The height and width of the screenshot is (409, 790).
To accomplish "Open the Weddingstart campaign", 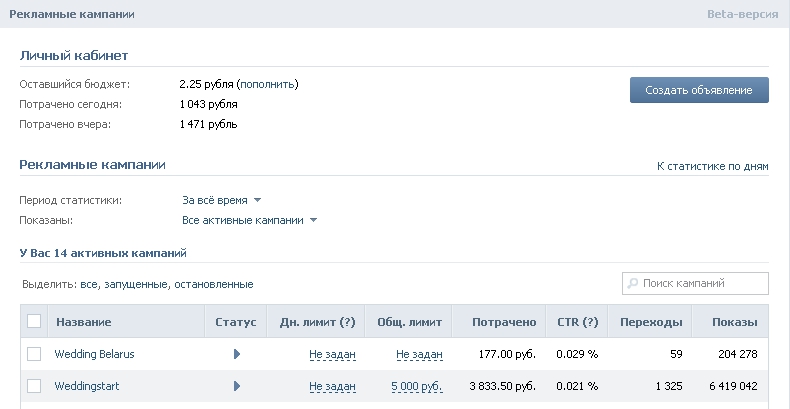I will pyautogui.click(x=87, y=386).
